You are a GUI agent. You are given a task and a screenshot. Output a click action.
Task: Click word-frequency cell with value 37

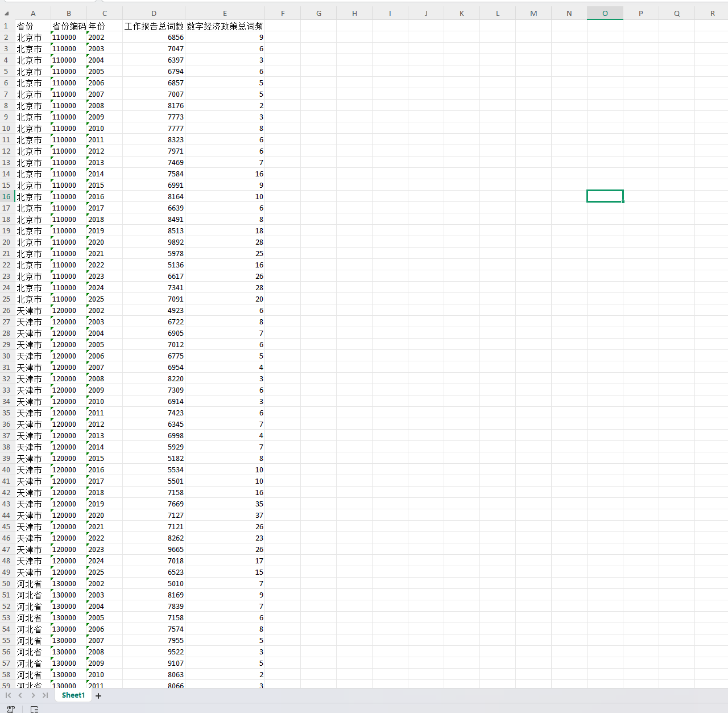coord(225,515)
